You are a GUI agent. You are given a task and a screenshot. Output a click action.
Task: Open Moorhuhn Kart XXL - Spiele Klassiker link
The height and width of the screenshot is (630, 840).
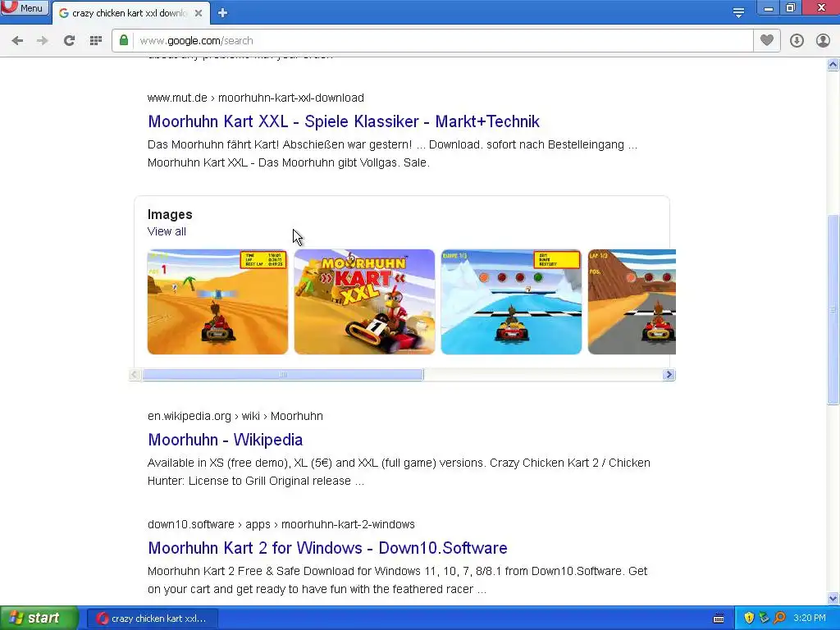coord(344,121)
